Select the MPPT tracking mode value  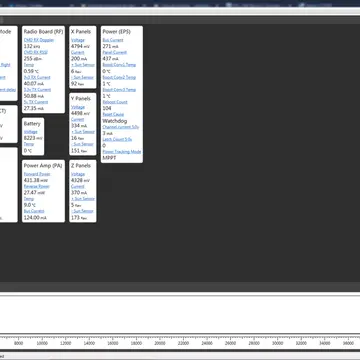pos(109,158)
